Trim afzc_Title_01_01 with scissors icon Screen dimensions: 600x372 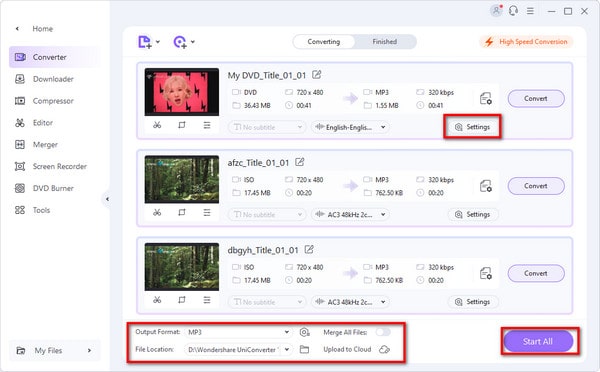pyautogui.click(x=157, y=212)
